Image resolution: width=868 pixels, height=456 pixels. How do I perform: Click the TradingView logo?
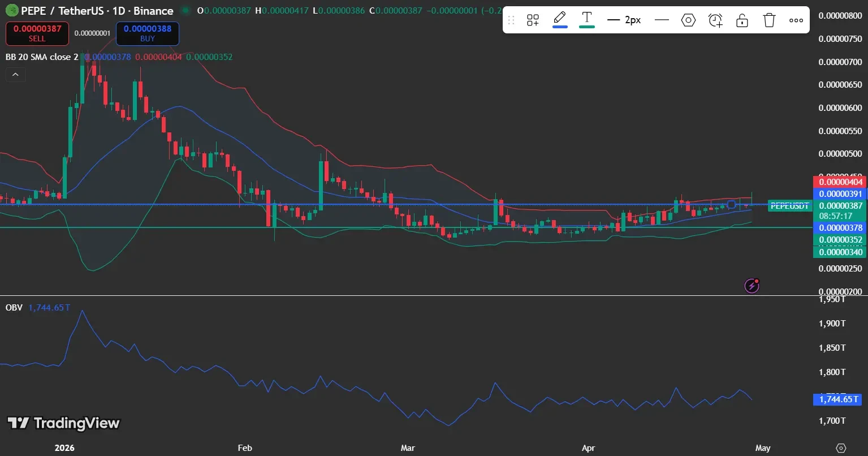click(63, 423)
